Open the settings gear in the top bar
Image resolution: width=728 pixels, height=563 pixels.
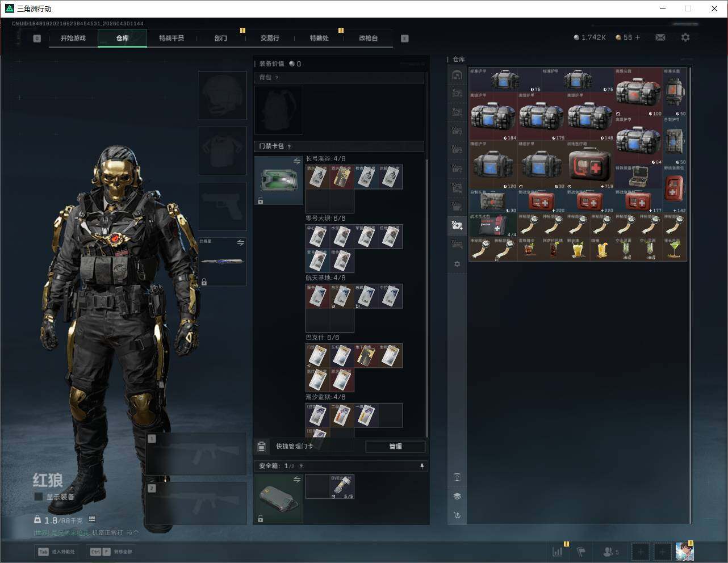685,37
